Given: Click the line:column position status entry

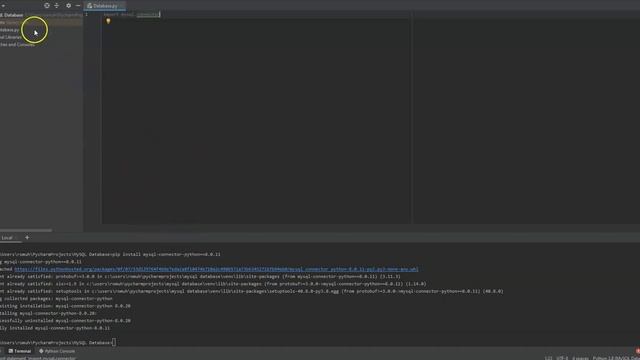Looking at the screenshot, I should tap(549, 358).
